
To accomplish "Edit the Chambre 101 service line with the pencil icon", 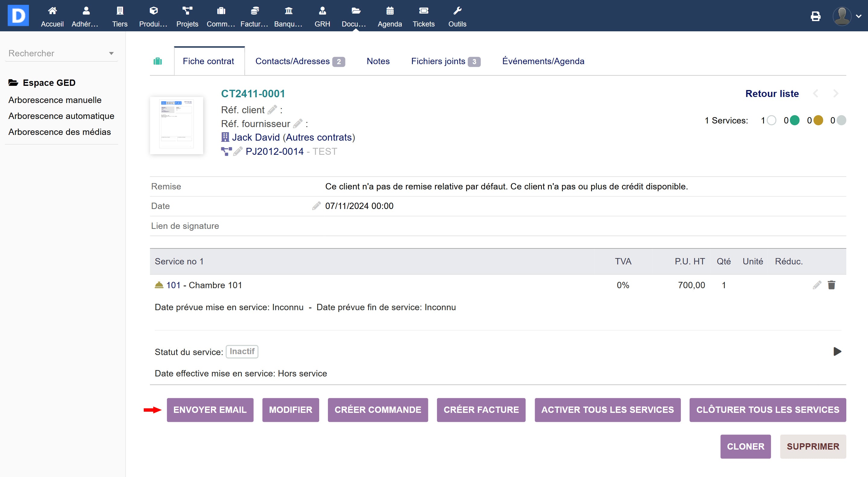I will [817, 285].
